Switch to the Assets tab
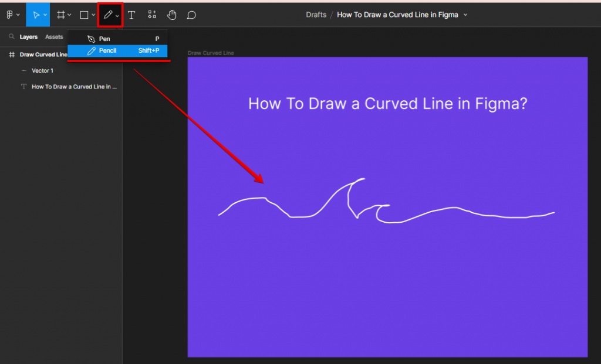The width and height of the screenshot is (601, 364). 53,36
